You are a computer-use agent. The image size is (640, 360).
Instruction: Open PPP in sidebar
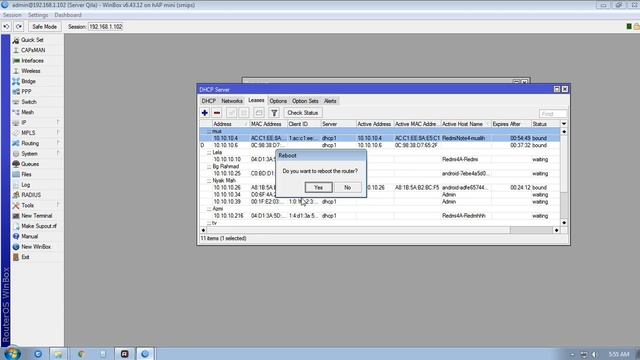(x=26, y=91)
